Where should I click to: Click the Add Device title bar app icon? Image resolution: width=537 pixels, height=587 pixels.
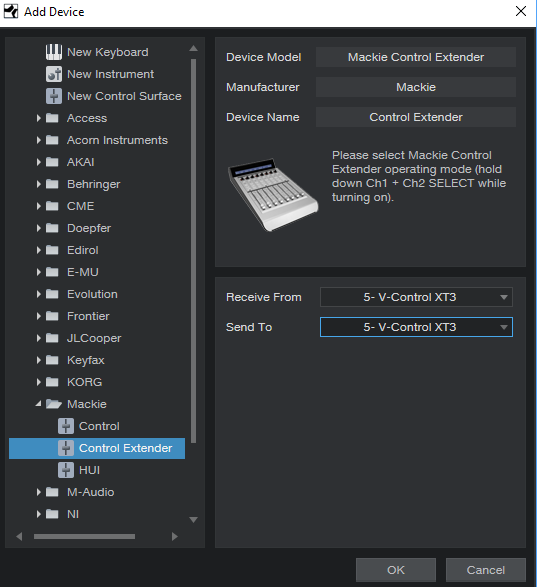(x=11, y=12)
